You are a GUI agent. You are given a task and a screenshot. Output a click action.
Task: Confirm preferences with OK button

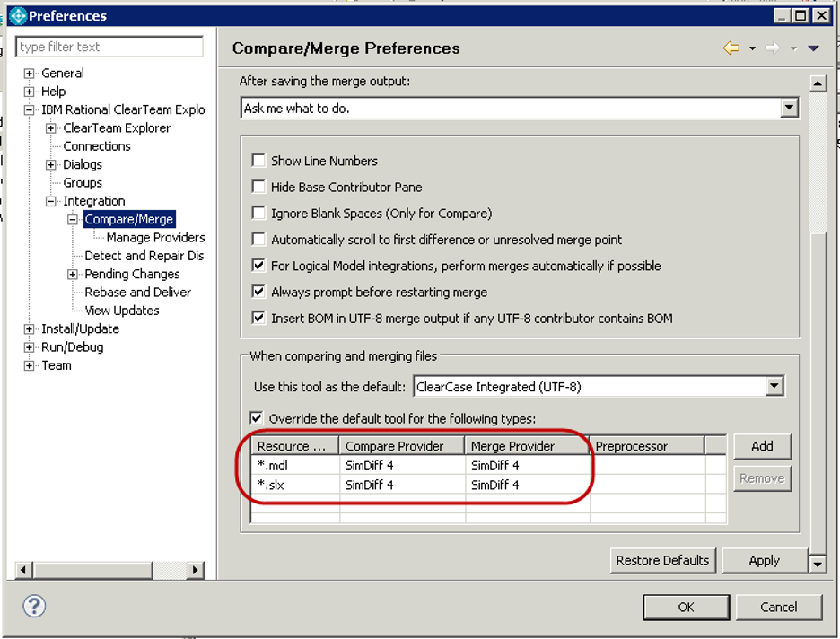pos(687,607)
